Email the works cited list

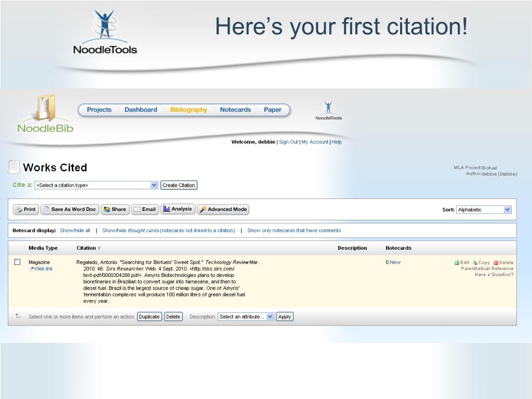tap(145, 209)
